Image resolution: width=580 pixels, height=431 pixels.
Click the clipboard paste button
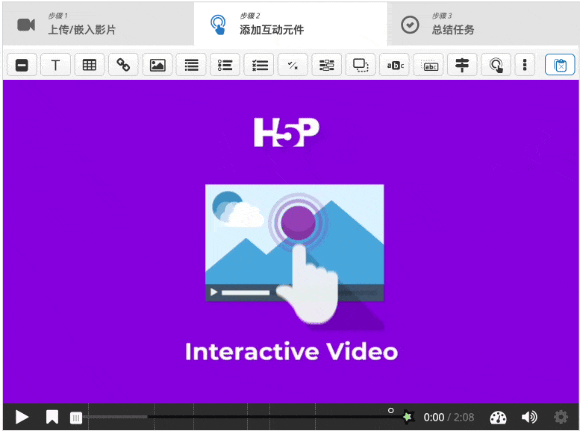tap(560, 65)
